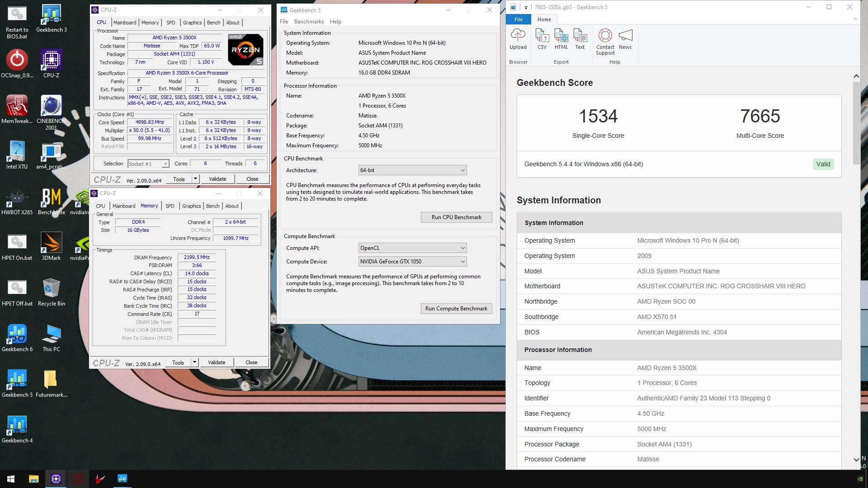Launch Intel XTU from the desktop
This screenshot has height=488, width=868.
click(17, 155)
